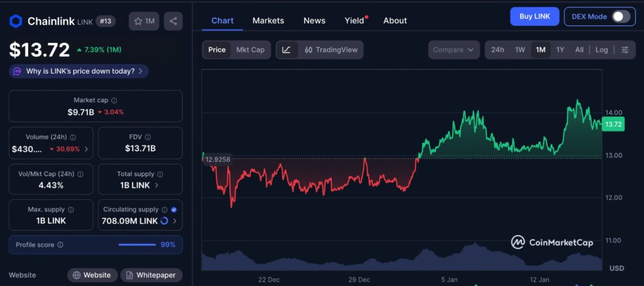Viewport: 644px width, 286px height.
Task: Show Market cap info tooltip icon
Action: click(114, 100)
